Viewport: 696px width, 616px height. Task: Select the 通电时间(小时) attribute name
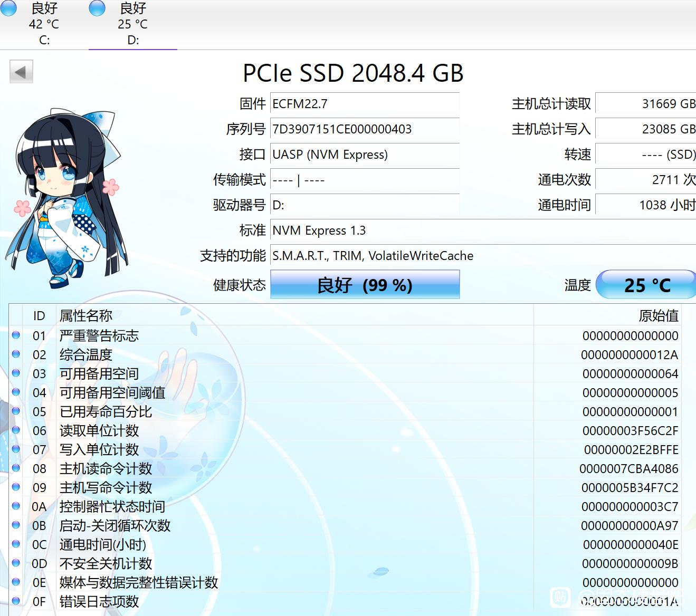pyautogui.click(x=103, y=544)
